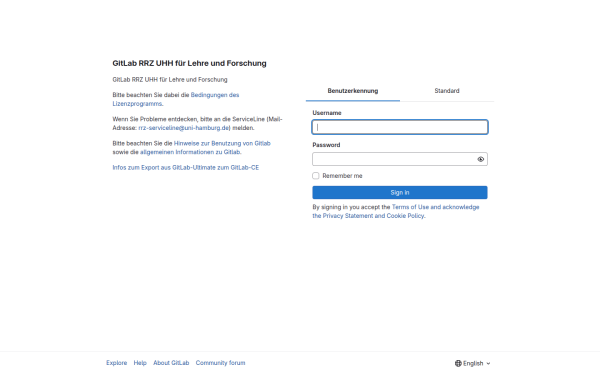Open allgemeinen Informationen zu Gitlab link
This screenshot has width=600, height=375.
[190, 152]
